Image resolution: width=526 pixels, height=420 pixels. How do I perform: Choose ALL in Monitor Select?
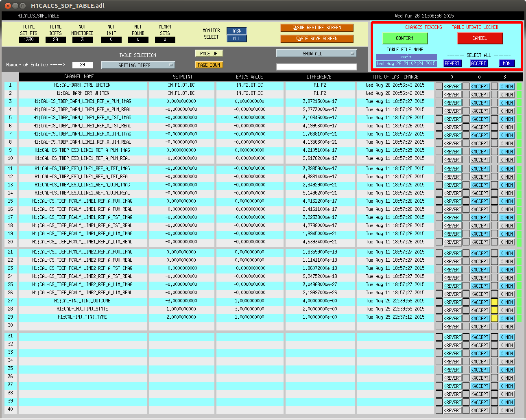coord(236,39)
